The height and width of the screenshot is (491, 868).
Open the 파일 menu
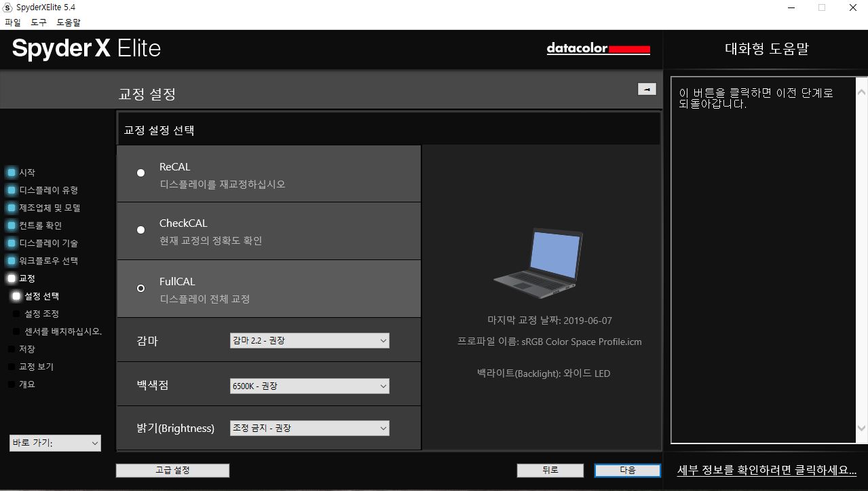(13, 22)
